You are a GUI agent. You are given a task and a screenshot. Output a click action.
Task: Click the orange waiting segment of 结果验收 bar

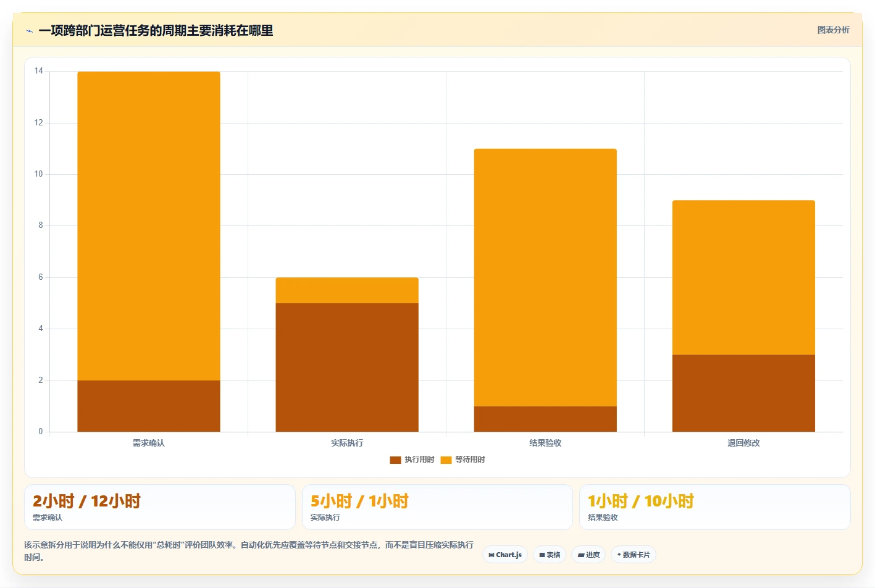pos(545,277)
